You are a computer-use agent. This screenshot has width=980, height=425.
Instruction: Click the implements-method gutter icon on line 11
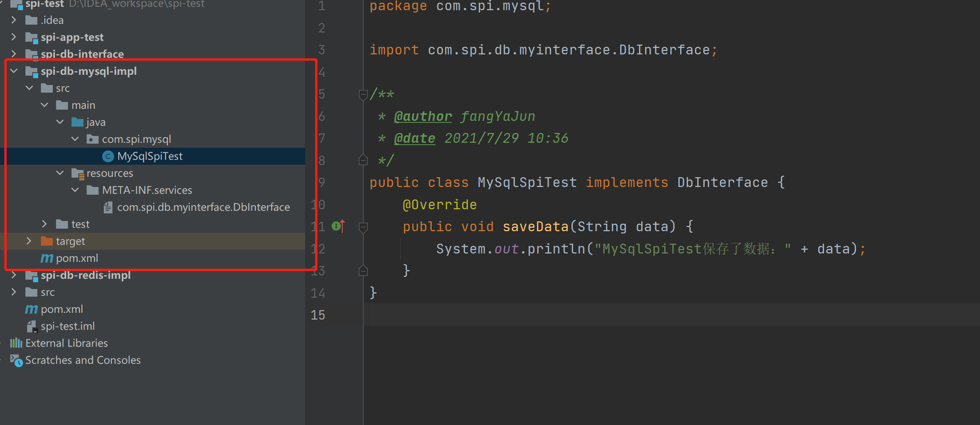338,226
